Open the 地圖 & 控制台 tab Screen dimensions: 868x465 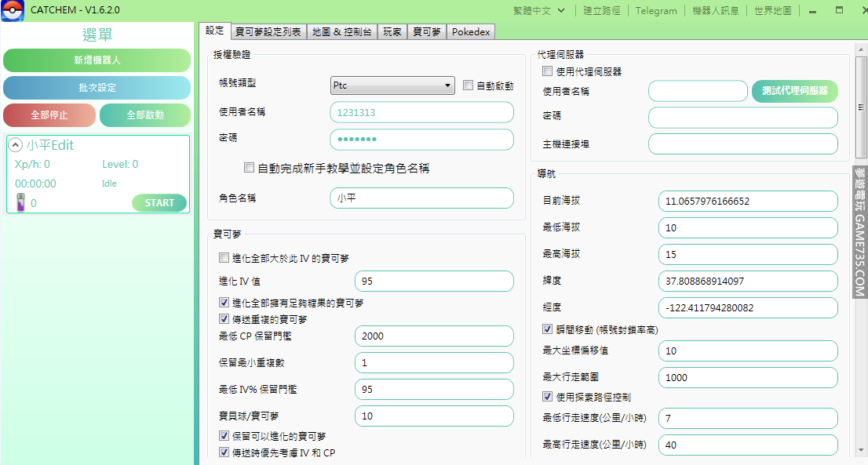point(341,31)
